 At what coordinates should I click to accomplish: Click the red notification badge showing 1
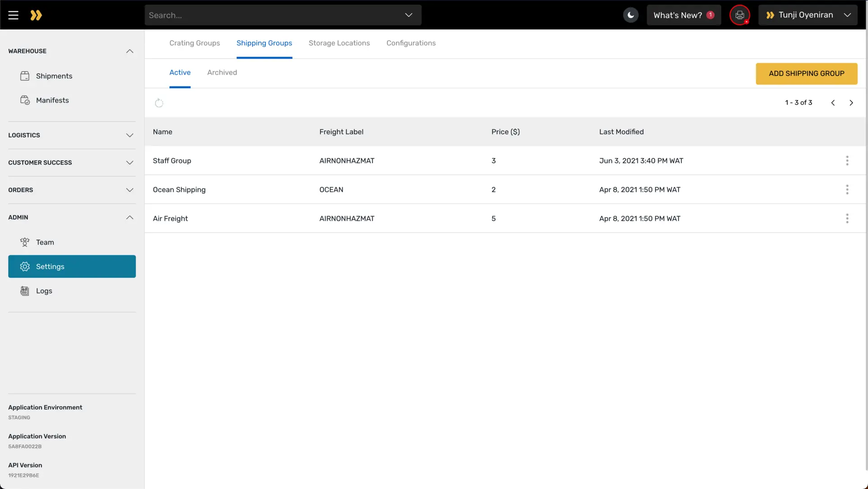[710, 15]
